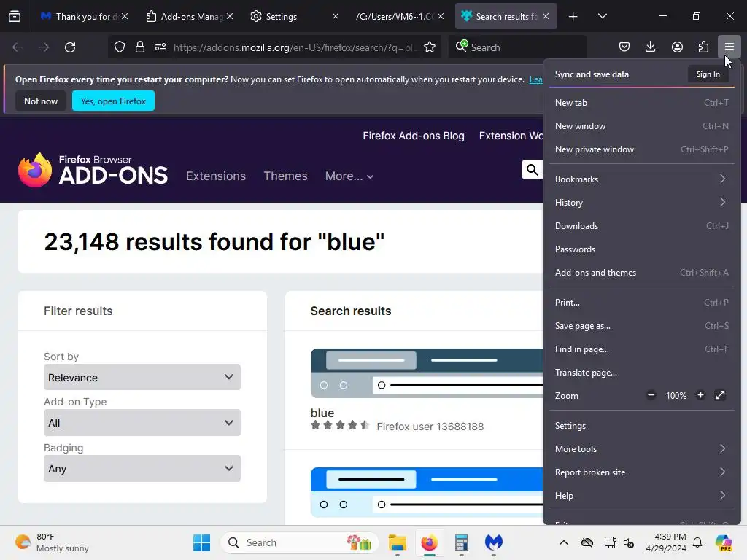The height and width of the screenshot is (560, 747).
Task: Click the site security padlock icon
Action: pos(139,47)
